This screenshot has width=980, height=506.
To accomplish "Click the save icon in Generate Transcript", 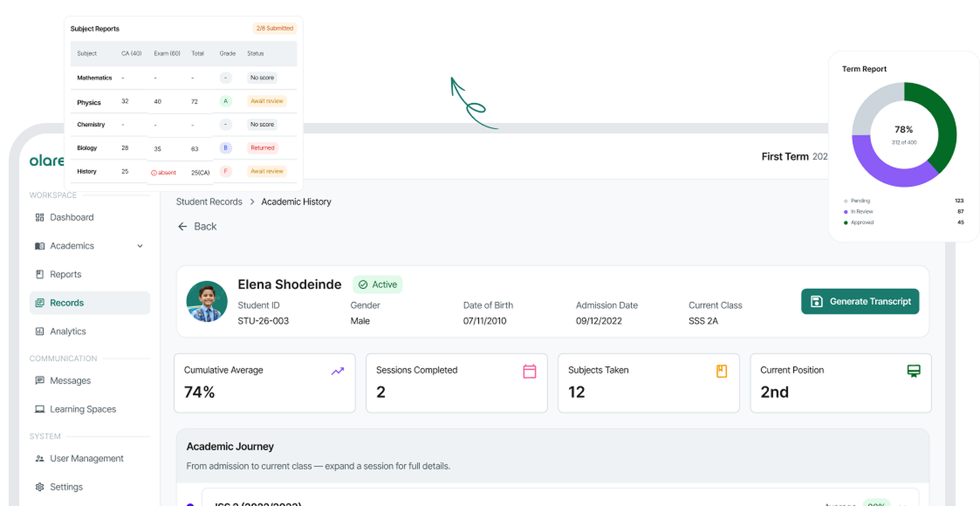I will coord(816,301).
